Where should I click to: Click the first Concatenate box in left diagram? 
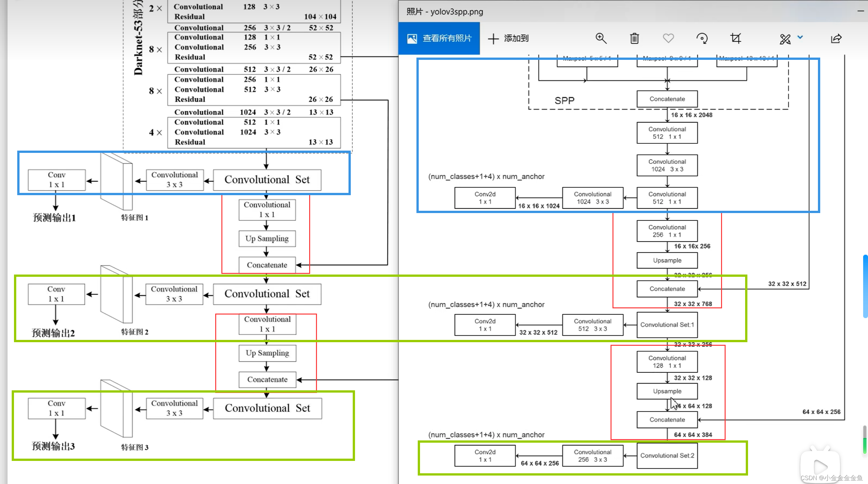pyautogui.click(x=267, y=265)
